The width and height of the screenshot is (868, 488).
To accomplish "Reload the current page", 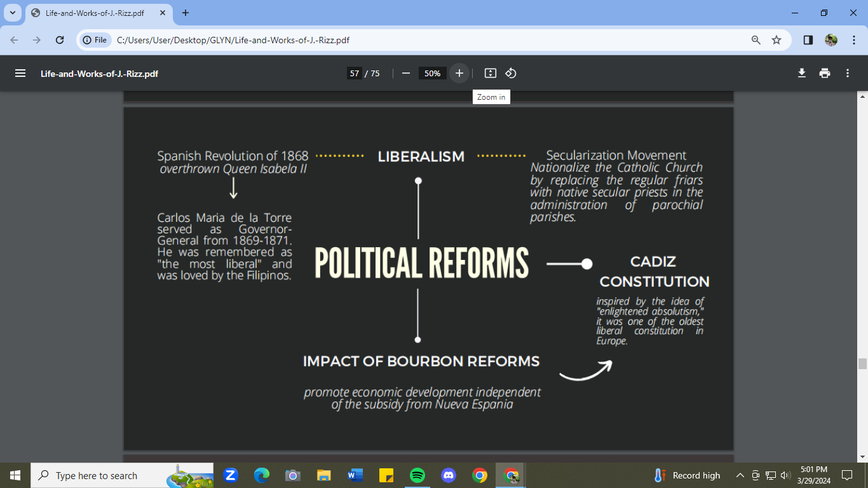I will (60, 40).
